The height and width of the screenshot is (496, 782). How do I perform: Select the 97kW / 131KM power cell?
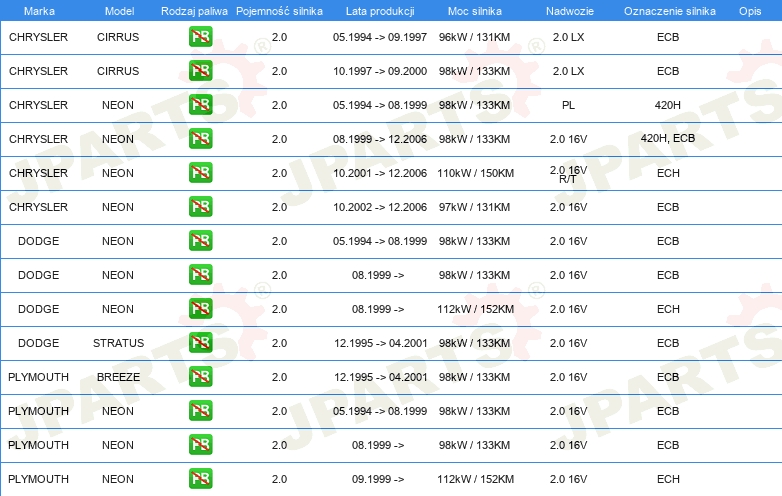474,207
